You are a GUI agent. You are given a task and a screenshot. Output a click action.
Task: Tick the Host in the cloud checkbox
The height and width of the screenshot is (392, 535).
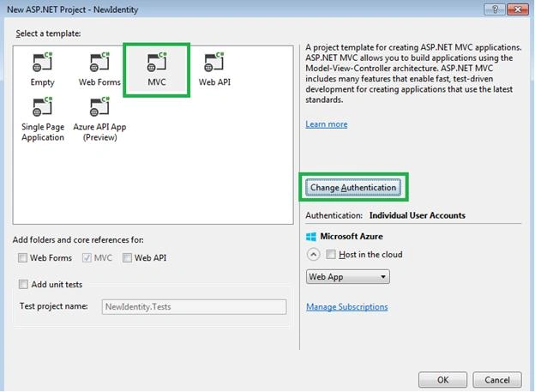[331, 255]
